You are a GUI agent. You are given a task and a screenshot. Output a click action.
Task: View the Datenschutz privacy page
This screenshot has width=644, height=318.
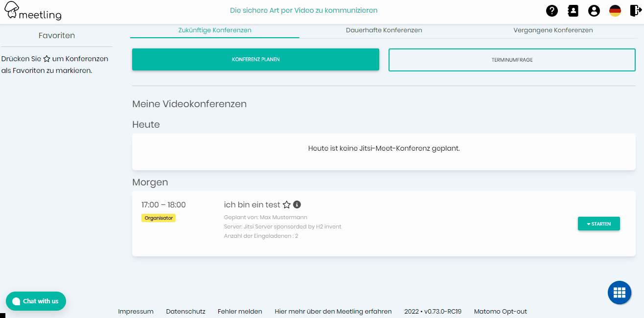185,311
